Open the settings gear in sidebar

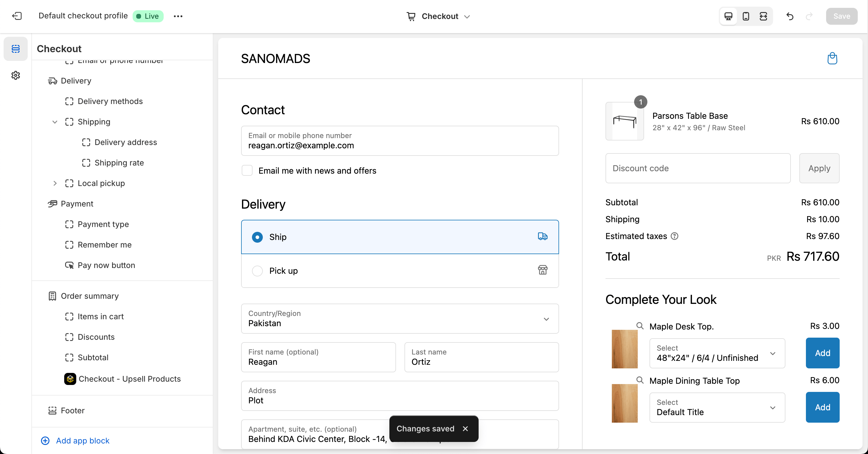[x=15, y=75]
